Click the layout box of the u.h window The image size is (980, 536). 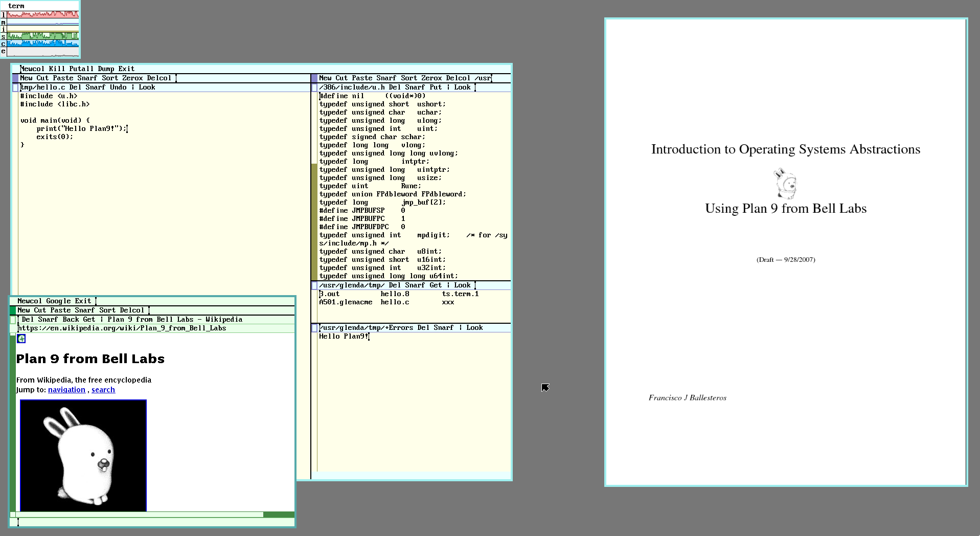click(x=314, y=87)
